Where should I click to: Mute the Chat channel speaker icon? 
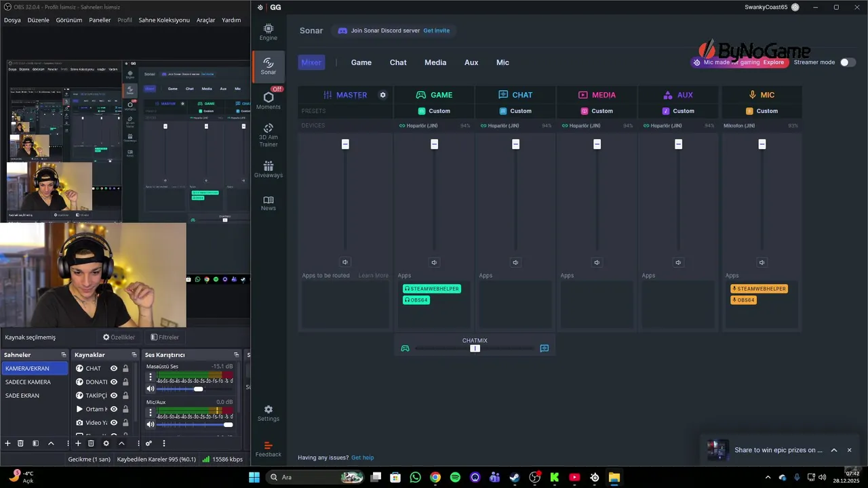tap(516, 262)
